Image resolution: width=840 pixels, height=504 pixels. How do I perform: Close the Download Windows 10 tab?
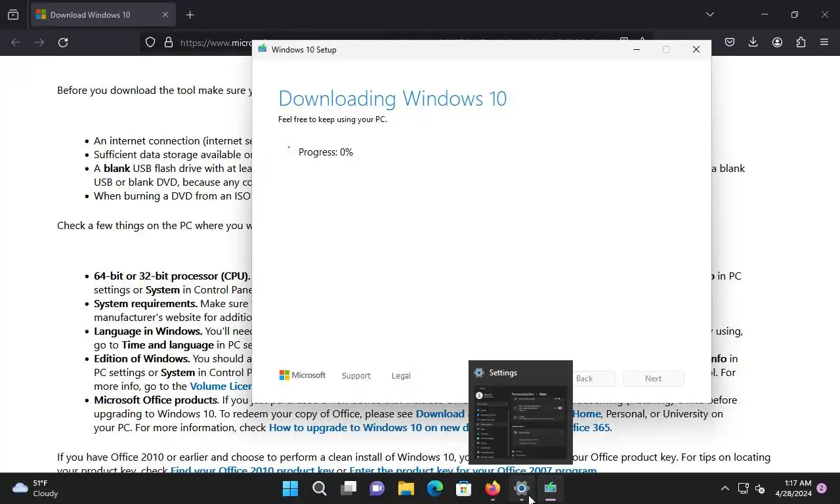165,14
